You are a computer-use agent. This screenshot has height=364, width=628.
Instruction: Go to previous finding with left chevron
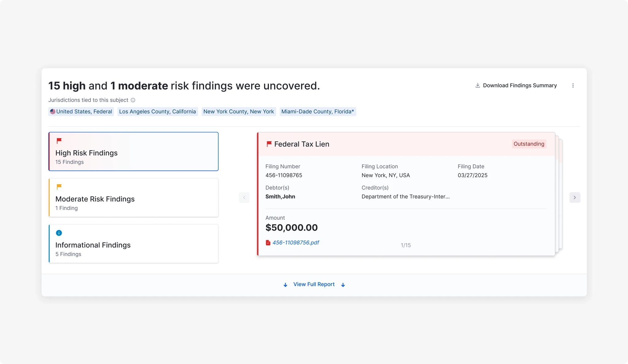click(x=244, y=197)
